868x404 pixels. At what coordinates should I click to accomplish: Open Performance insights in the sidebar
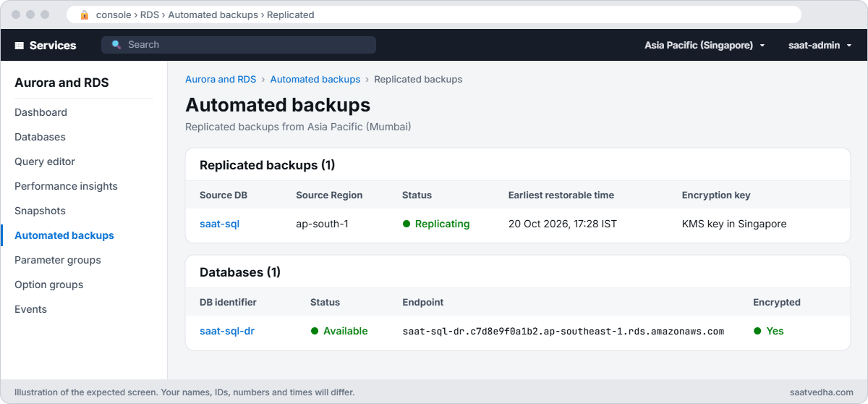(x=66, y=186)
